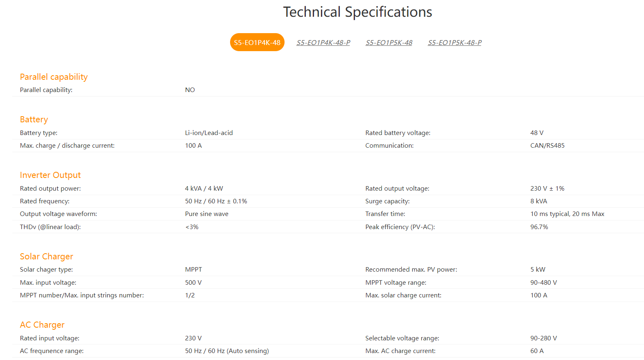
Task: Click the Rated output power label
Action: pos(50,189)
